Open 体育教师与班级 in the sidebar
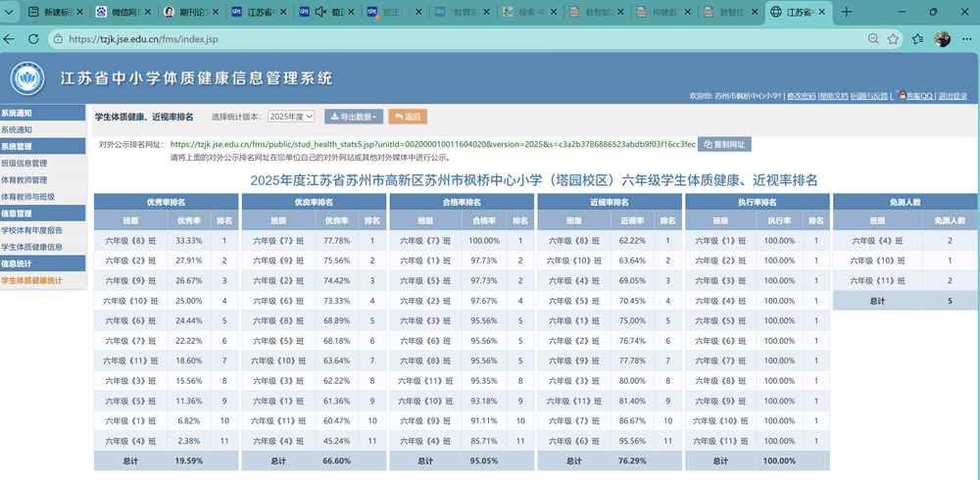The width and height of the screenshot is (980, 480). [x=28, y=197]
